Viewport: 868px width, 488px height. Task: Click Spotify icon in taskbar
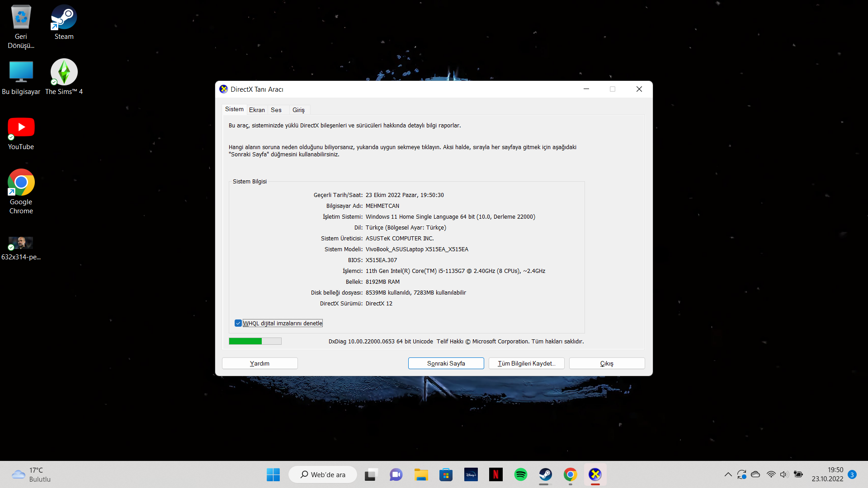click(x=520, y=474)
